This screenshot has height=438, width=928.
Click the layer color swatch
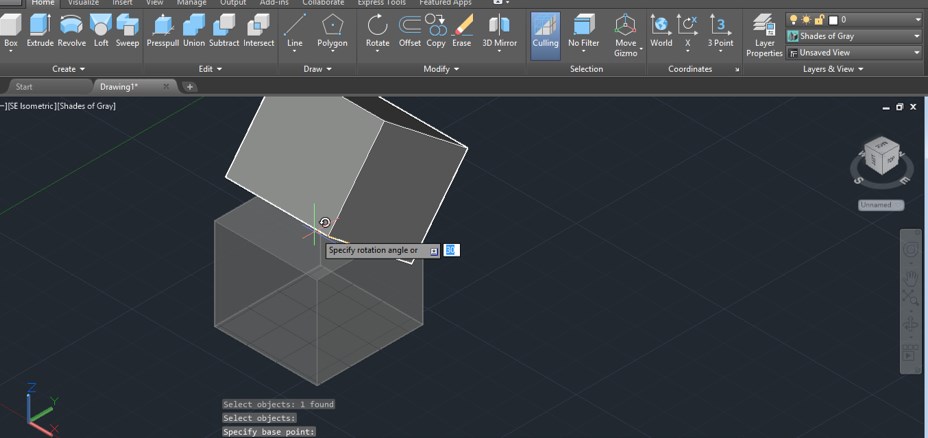coord(832,19)
